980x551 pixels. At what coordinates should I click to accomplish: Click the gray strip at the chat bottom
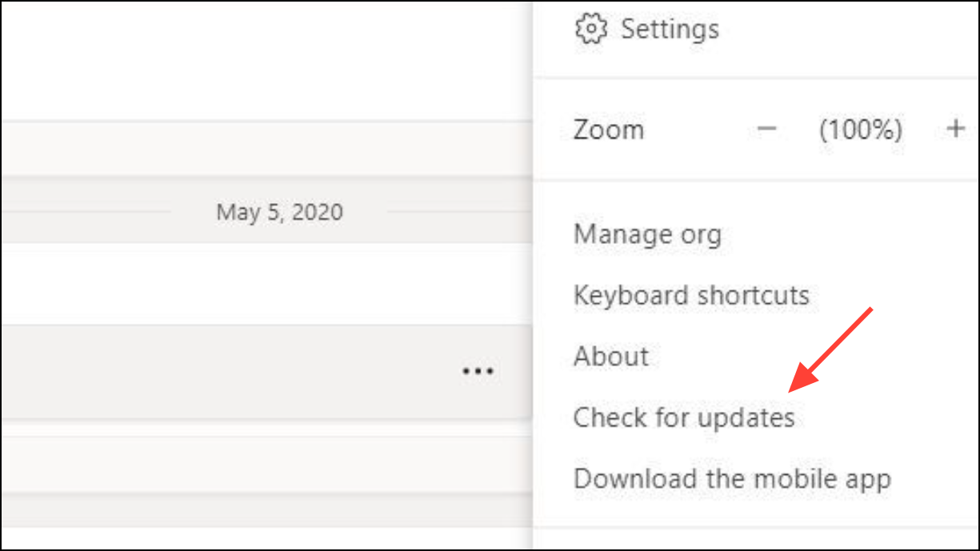click(x=264, y=509)
